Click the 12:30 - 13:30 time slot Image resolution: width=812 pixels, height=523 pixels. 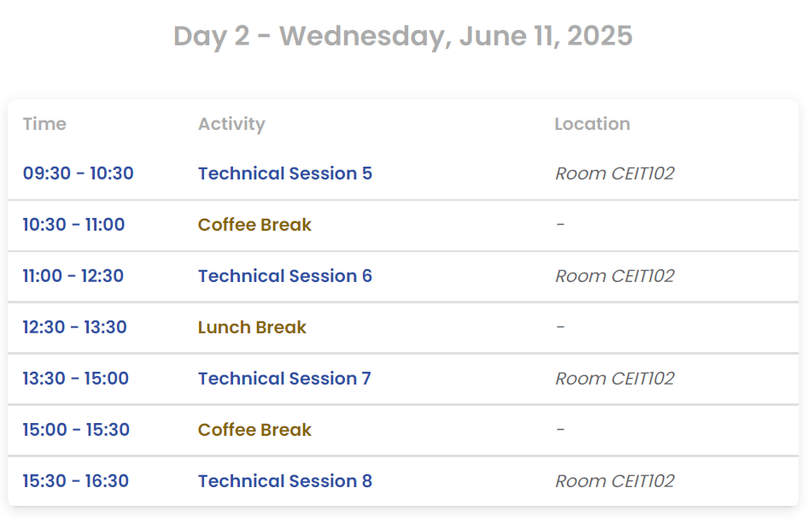[74, 327]
